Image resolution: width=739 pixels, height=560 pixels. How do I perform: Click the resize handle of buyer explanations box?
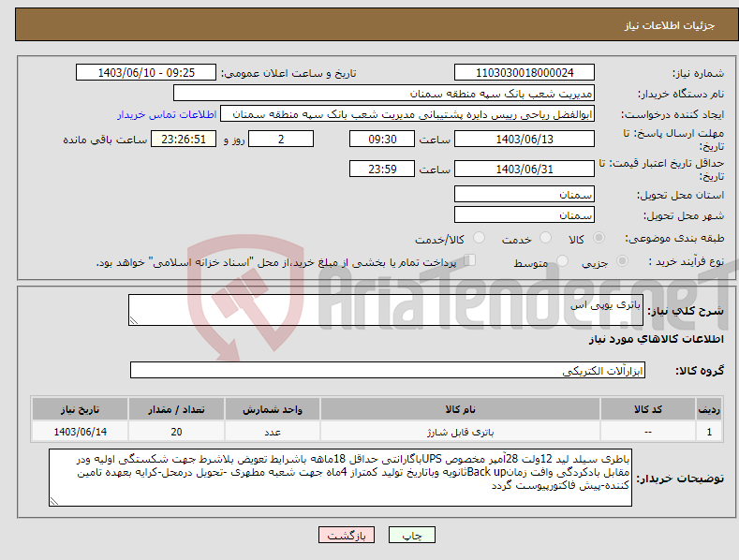[54, 501]
